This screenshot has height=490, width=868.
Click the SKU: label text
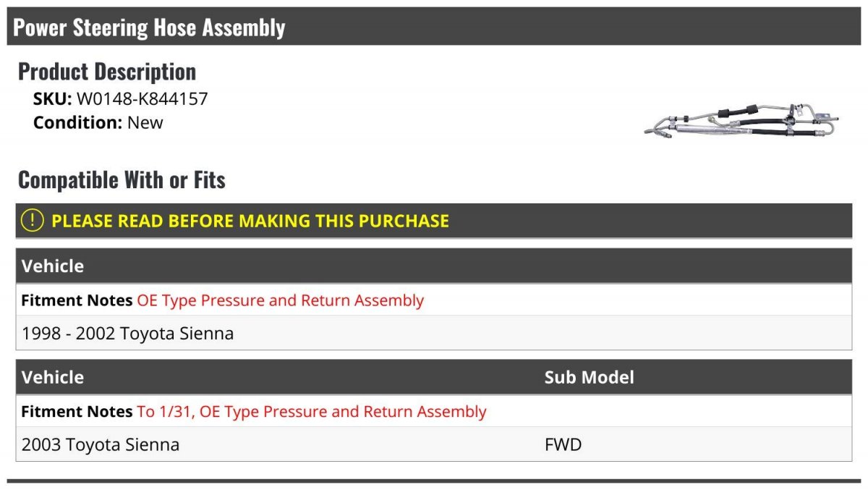point(53,98)
